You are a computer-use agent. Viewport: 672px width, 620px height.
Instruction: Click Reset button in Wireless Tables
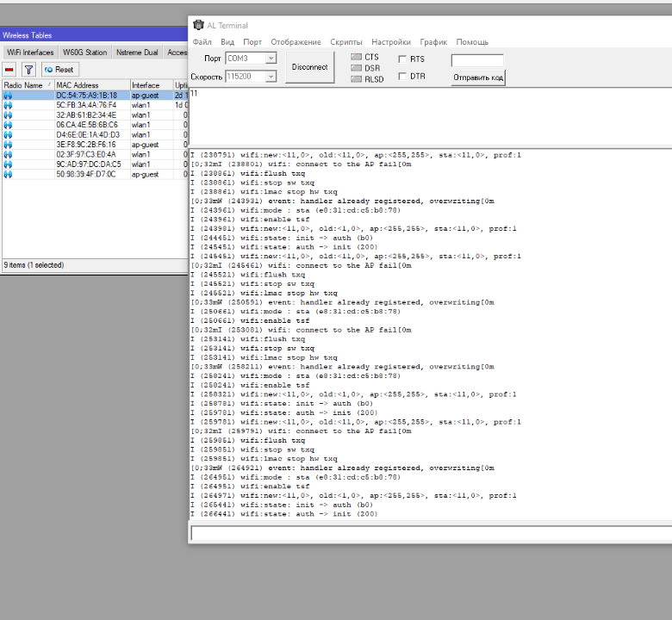click(x=60, y=70)
